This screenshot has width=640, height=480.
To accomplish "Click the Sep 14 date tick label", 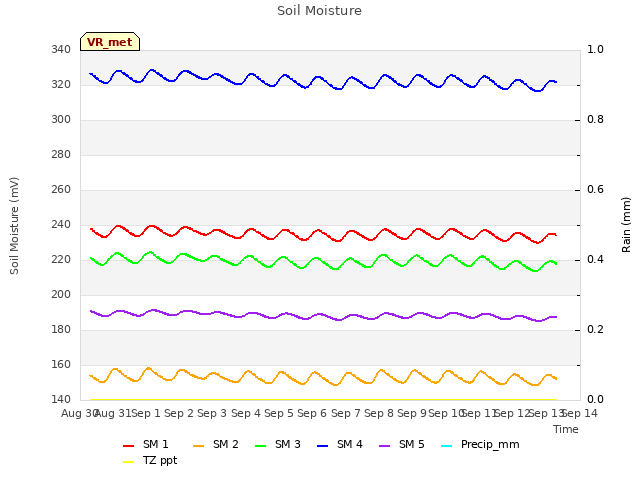I will tap(580, 413).
